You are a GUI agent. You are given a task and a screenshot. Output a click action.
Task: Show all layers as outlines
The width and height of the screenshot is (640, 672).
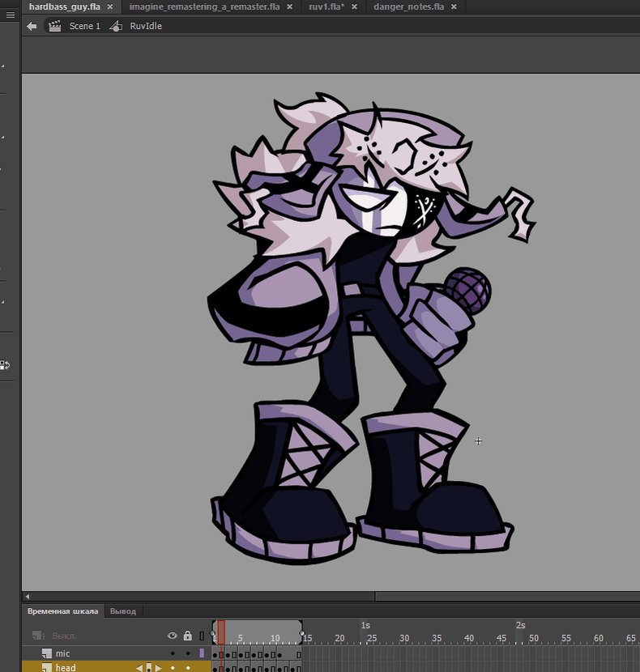202,636
